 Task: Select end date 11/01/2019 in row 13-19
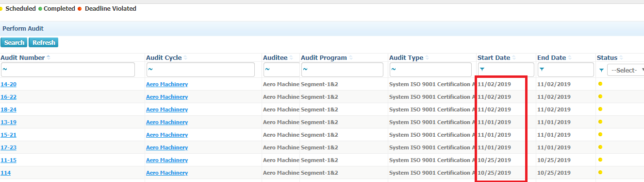tap(554, 122)
